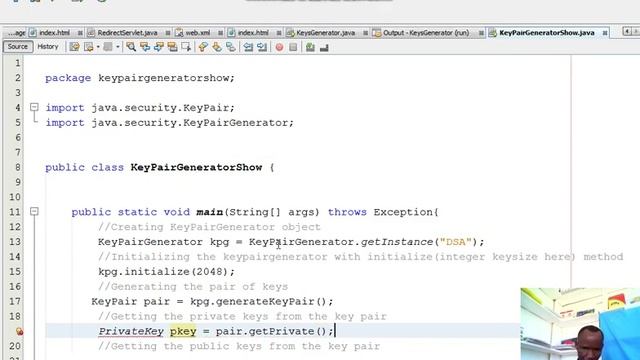
Task: Click the Last Edit toolbar icon
Action: click(x=74, y=47)
